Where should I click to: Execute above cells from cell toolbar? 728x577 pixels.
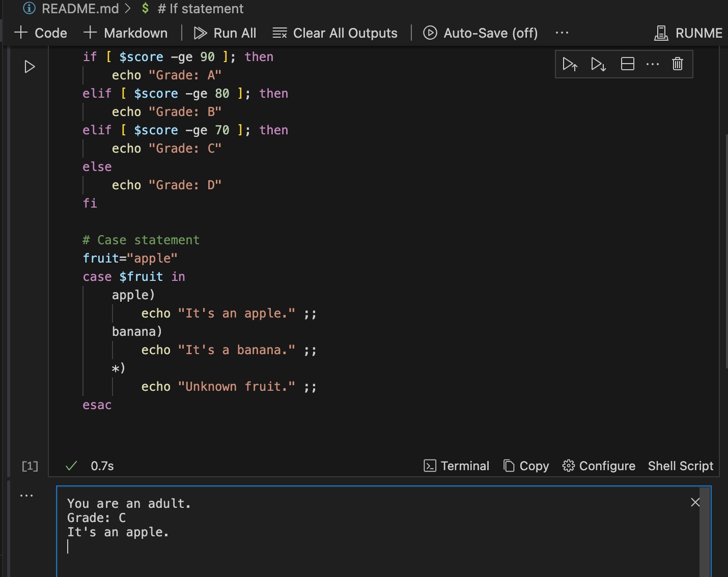(570, 64)
